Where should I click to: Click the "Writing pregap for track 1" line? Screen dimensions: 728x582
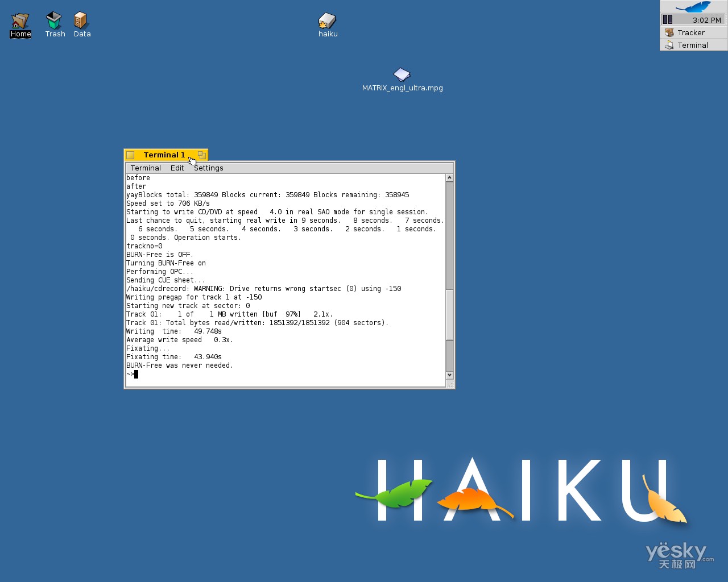(194, 297)
